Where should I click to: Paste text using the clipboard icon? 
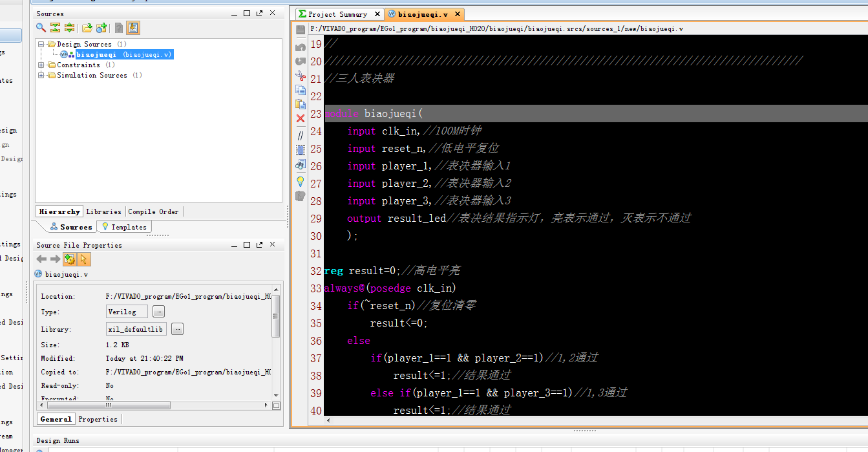(x=301, y=105)
